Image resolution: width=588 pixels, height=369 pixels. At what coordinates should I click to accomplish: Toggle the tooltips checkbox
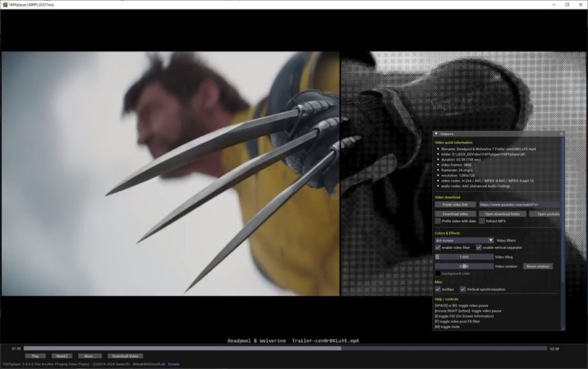tap(437, 290)
